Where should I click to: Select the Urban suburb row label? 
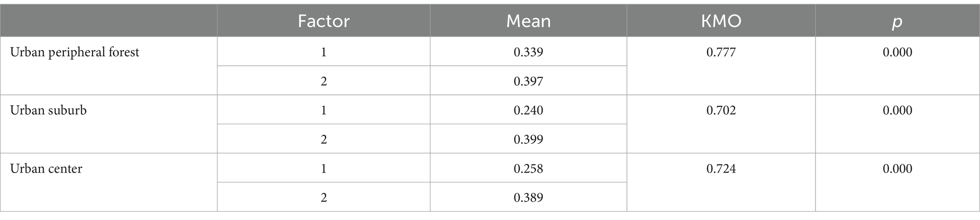point(48,110)
